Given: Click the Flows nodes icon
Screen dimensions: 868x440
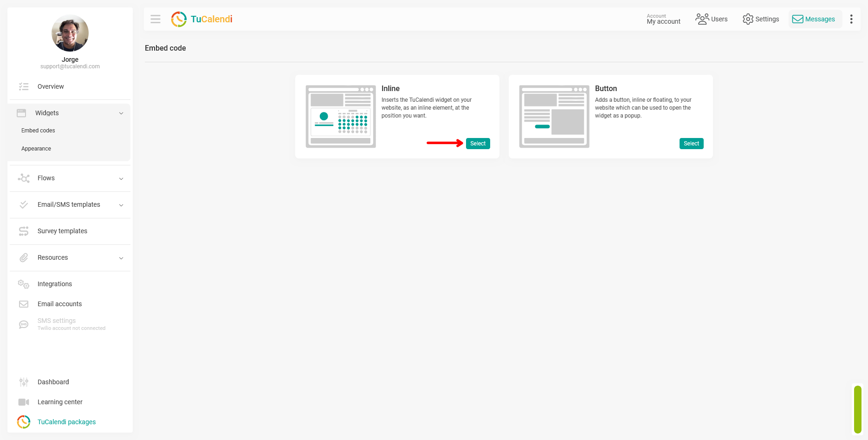Looking at the screenshot, I should click(x=24, y=178).
